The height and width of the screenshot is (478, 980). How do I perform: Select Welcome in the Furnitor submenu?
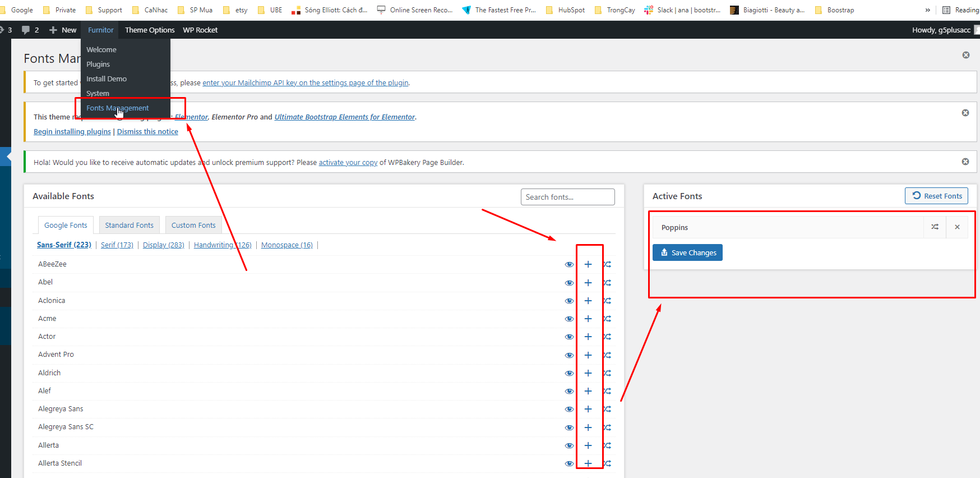(101, 49)
